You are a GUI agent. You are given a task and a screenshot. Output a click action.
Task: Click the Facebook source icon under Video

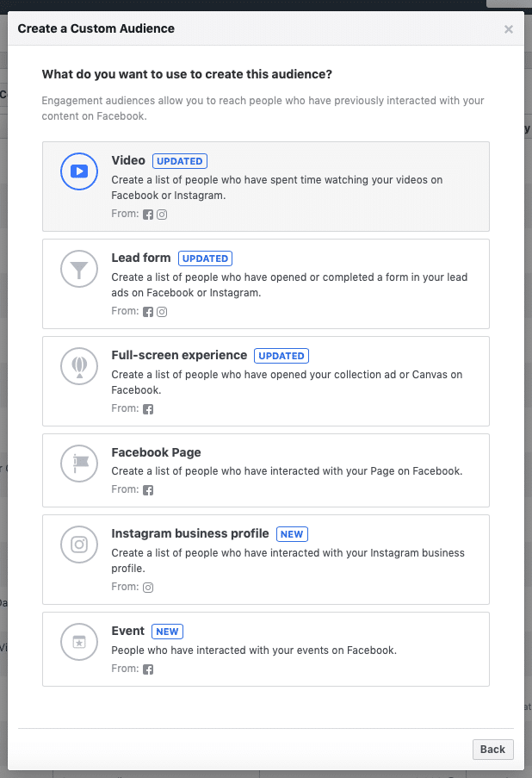[148, 215]
